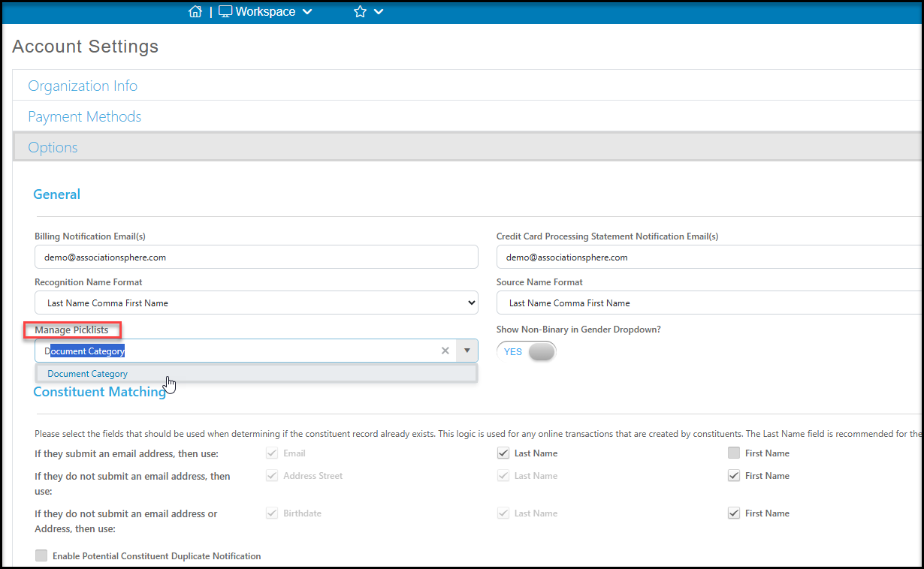Click the Last Name checkbox in Address Street row
Screen dimensions: 924x569
tap(503, 476)
